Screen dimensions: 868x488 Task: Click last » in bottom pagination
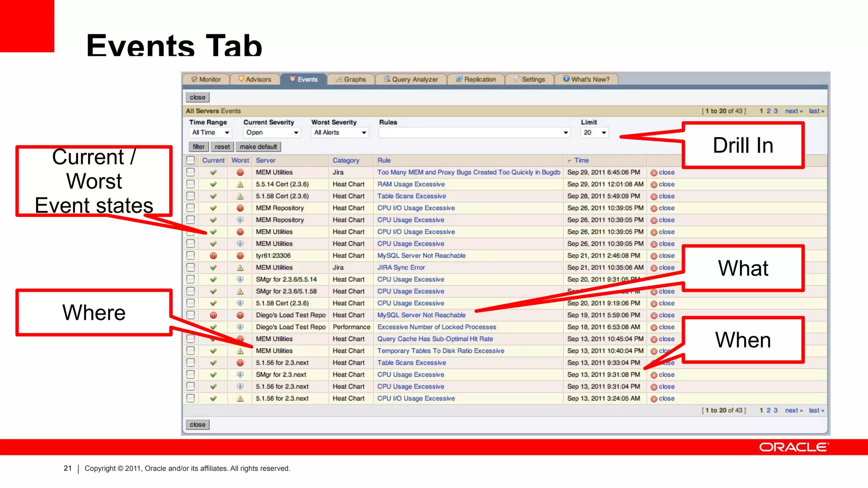[x=816, y=410]
